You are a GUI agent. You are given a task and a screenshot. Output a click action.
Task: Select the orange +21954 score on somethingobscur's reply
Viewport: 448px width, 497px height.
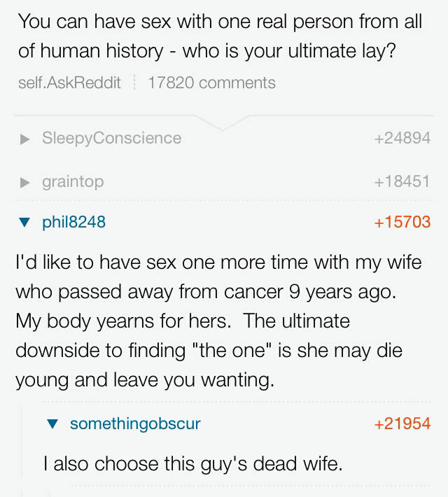pyautogui.click(x=402, y=423)
